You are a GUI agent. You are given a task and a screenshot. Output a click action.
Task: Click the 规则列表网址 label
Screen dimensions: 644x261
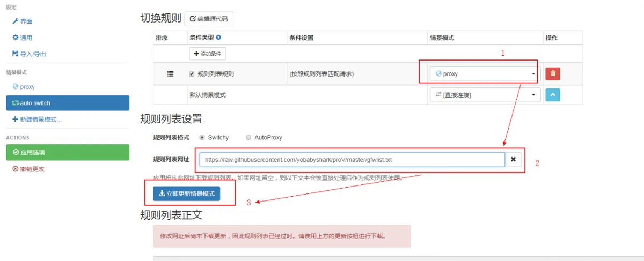[171, 160]
